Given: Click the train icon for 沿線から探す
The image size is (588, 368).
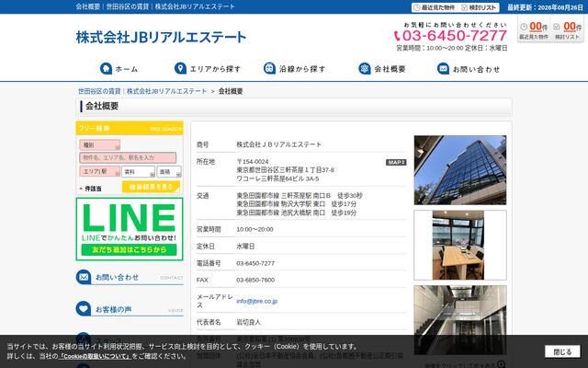Looking at the screenshot, I should click(x=269, y=68).
